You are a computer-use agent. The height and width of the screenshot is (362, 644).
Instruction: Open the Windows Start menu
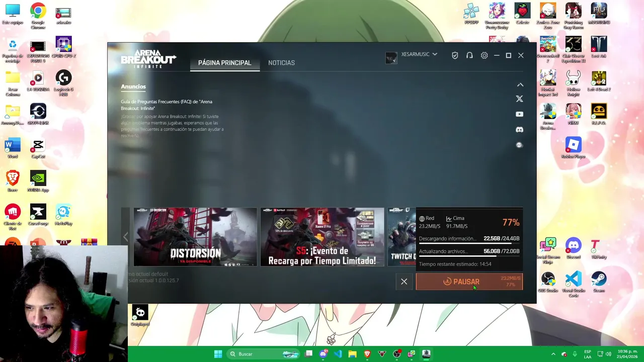pyautogui.click(x=218, y=354)
